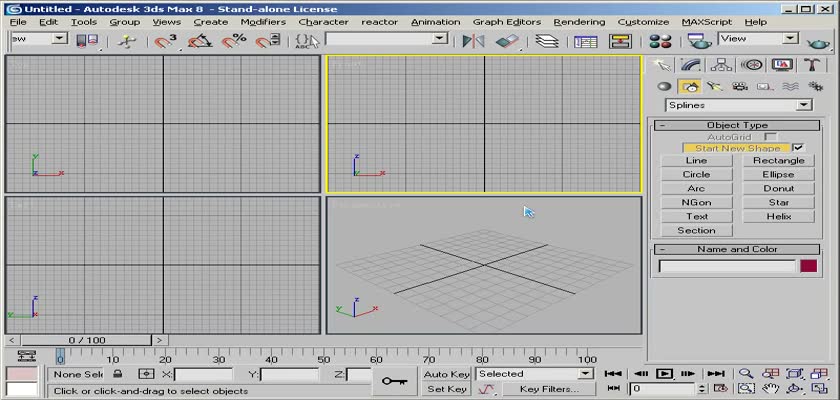This screenshot has width=840, height=400.
Task: Click the Rectangle spline button
Action: pyautogui.click(x=778, y=161)
